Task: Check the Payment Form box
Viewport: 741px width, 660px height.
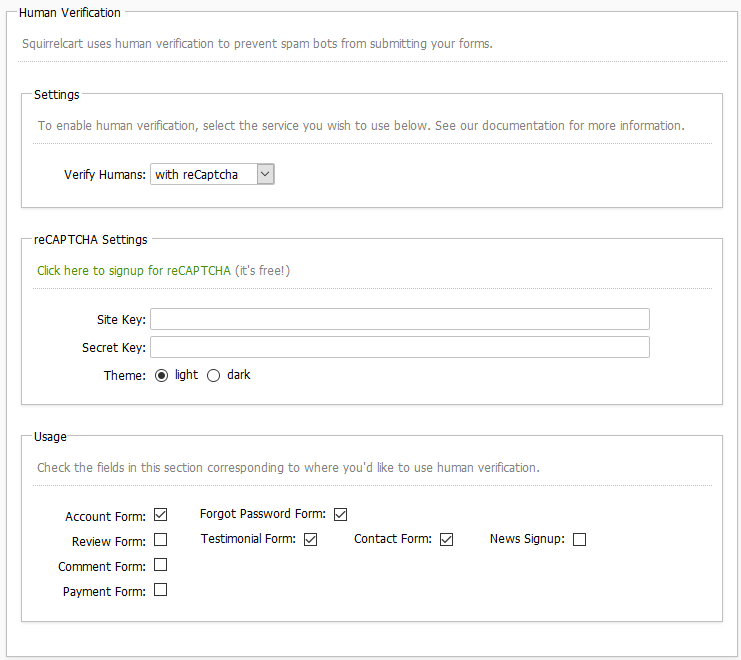Action: pyautogui.click(x=160, y=590)
